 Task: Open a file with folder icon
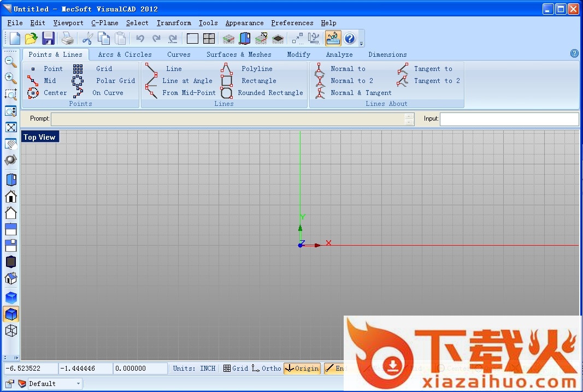coord(31,38)
